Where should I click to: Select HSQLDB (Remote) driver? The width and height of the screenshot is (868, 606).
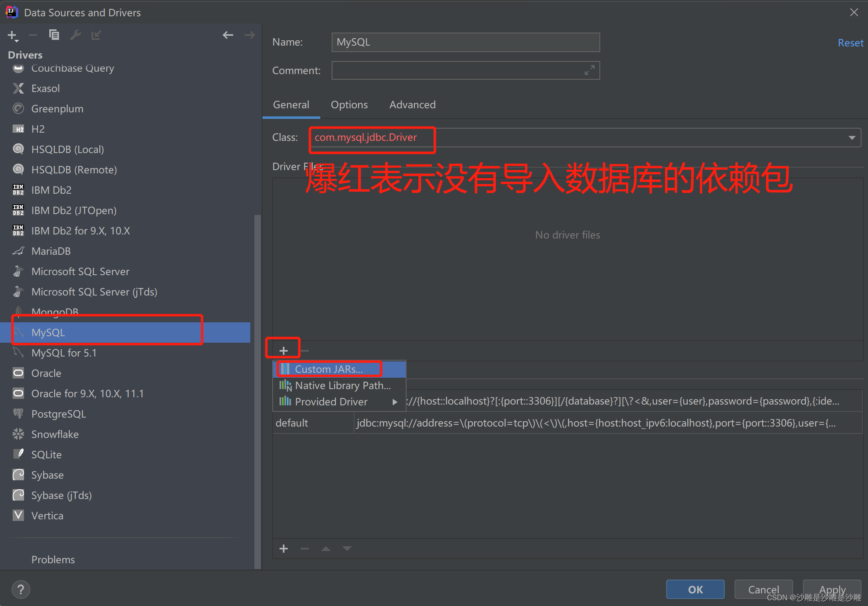[x=125, y=170]
